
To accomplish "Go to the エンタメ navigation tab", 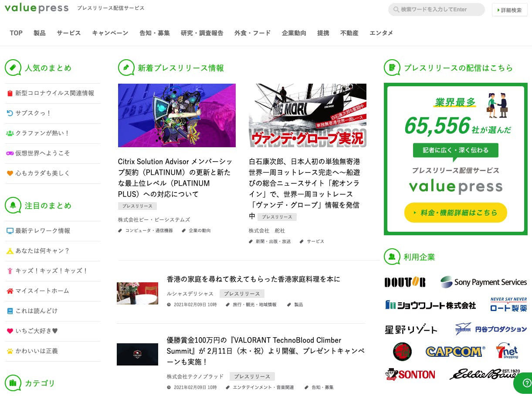I will click(x=381, y=33).
